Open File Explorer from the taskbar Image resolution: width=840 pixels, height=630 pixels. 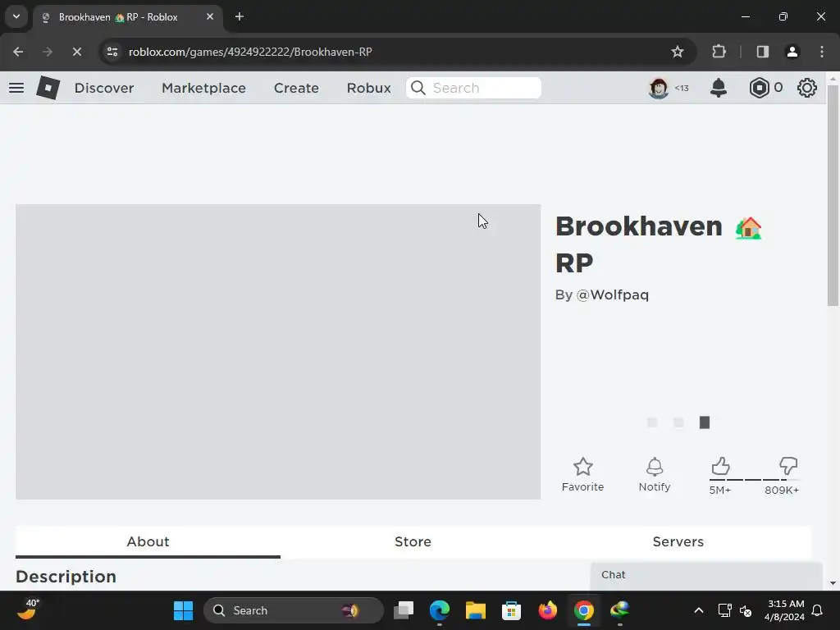[x=475, y=610]
